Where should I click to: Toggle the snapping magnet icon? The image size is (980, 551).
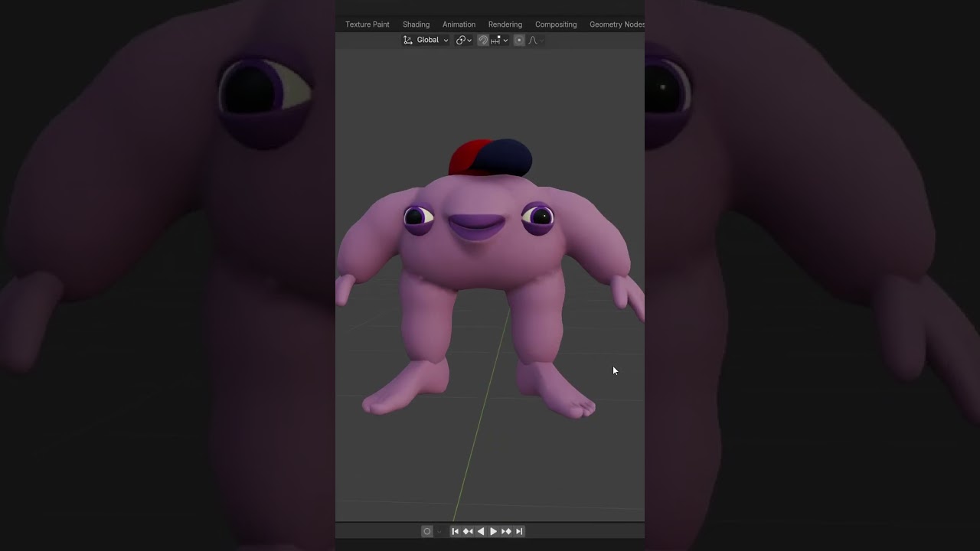[x=483, y=40]
